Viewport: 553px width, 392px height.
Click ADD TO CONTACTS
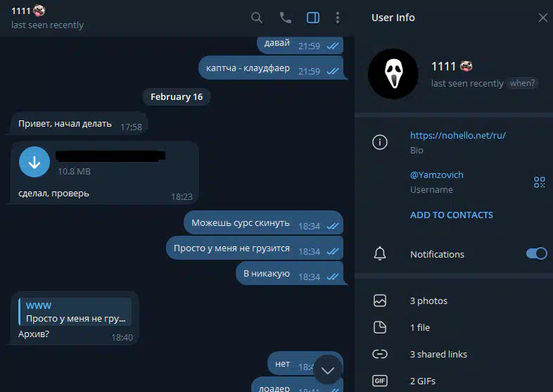click(x=452, y=215)
